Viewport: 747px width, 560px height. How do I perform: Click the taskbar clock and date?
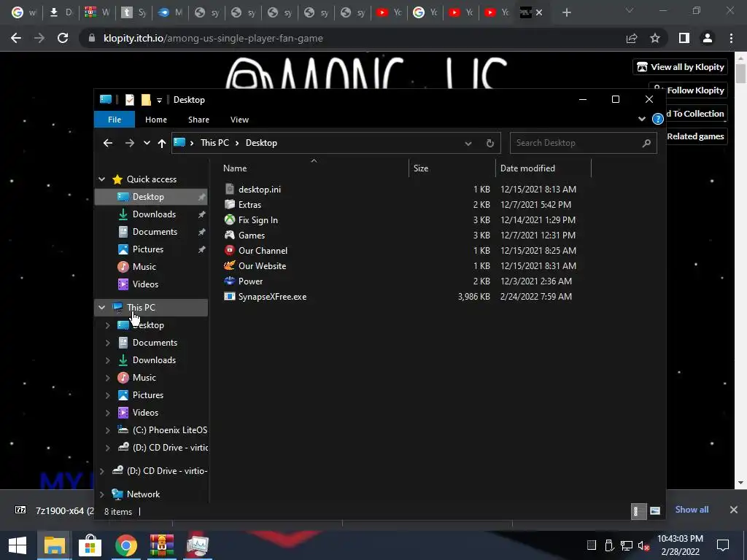click(x=680, y=545)
